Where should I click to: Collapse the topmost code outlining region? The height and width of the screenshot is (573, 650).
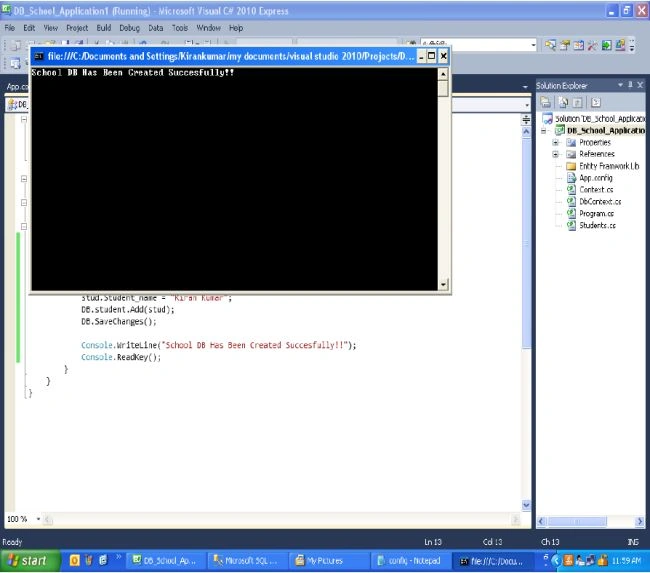point(24,119)
